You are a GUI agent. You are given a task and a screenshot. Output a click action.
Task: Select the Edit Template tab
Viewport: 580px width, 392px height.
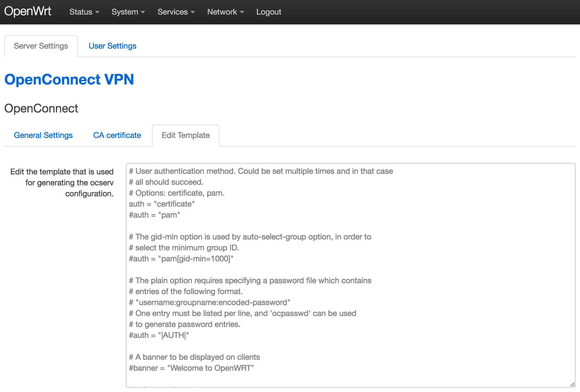[x=186, y=135]
